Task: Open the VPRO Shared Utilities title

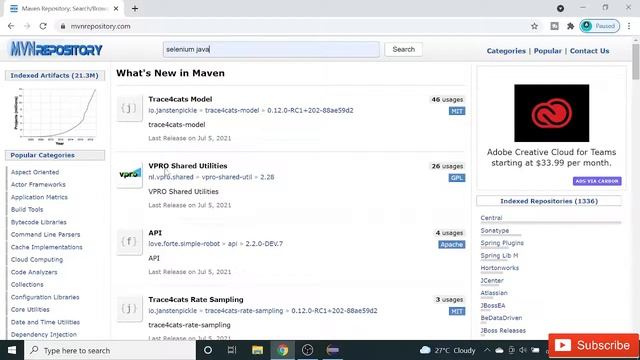Action: click(x=188, y=166)
